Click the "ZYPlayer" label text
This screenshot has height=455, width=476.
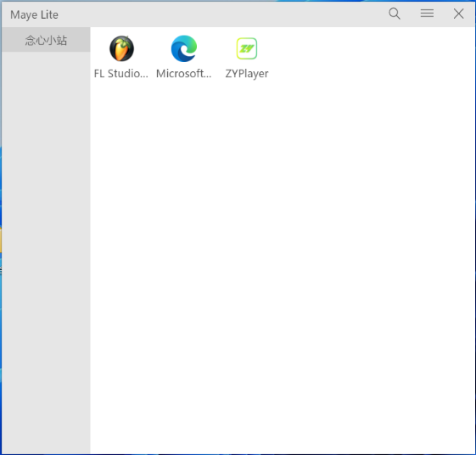pos(247,74)
